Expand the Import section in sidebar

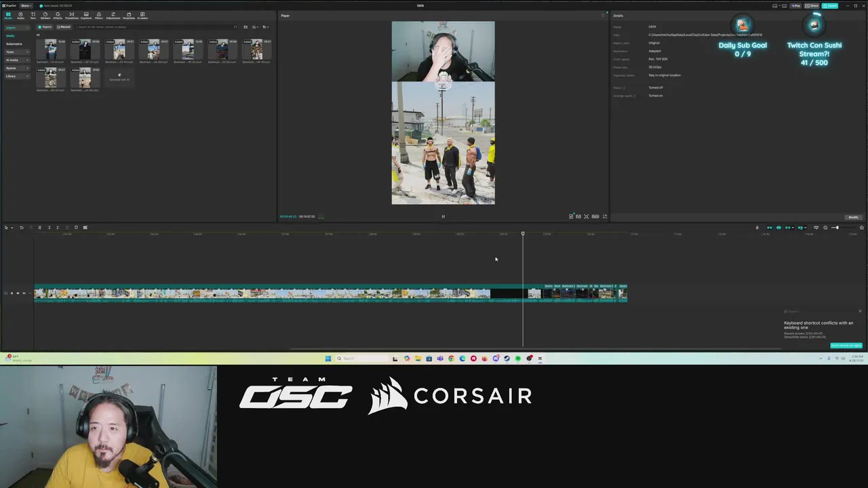(x=16, y=28)
